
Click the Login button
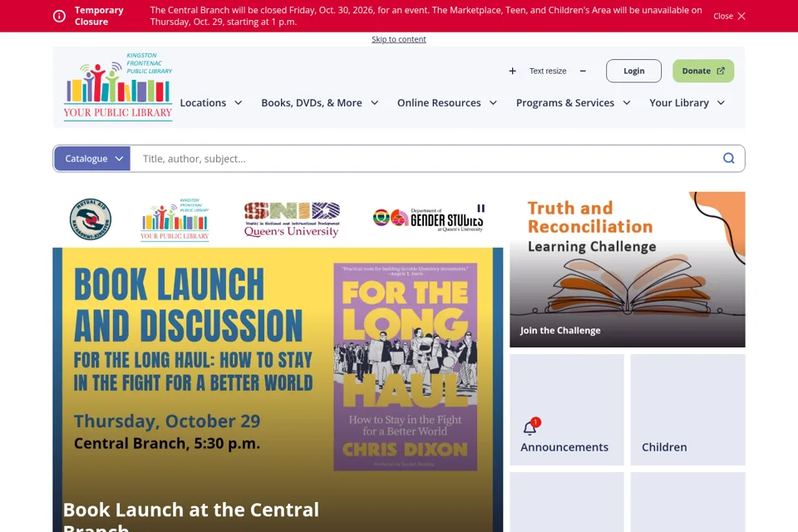point(633,71)
